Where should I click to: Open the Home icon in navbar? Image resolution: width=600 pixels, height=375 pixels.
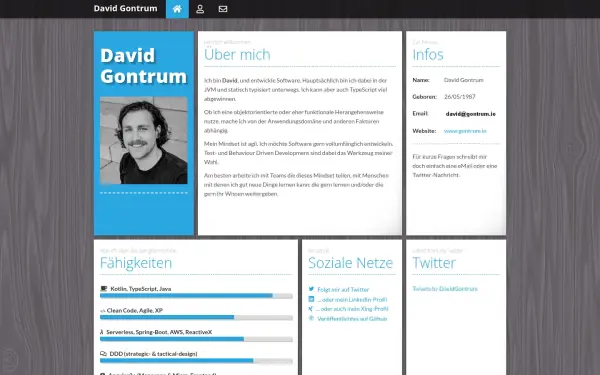tap(177, 9)
